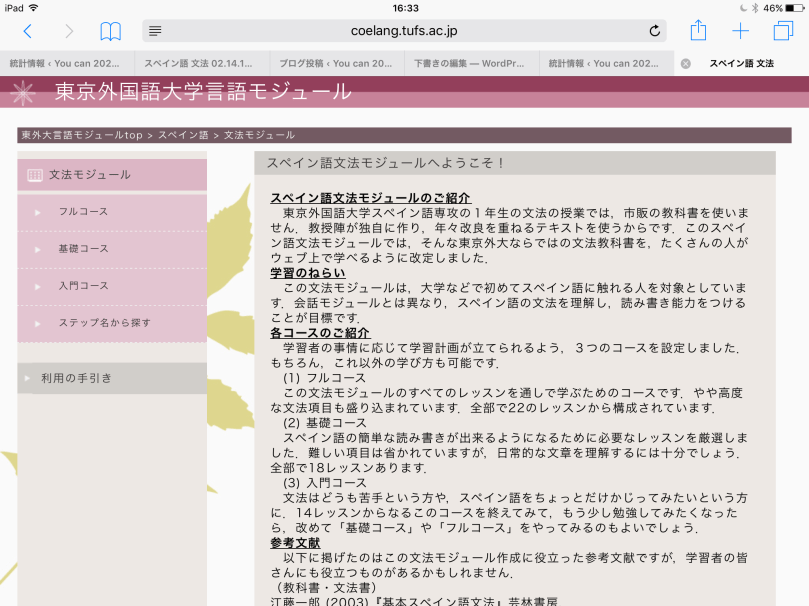Viewport: 809px width, 606px height.
Task: Show all tabs with the tab overview icon
Action: tap(781, 31)
